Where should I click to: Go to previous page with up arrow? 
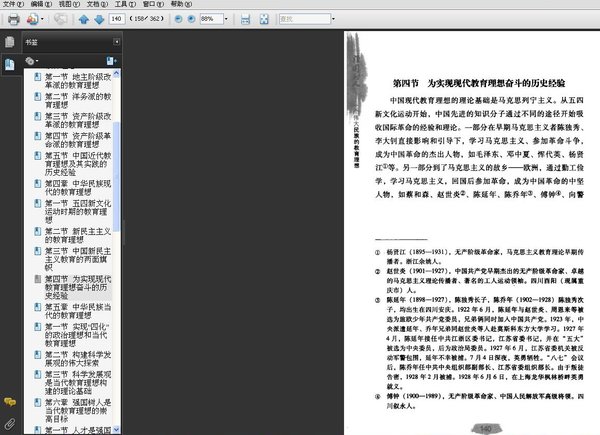click(x=84, y=19)
